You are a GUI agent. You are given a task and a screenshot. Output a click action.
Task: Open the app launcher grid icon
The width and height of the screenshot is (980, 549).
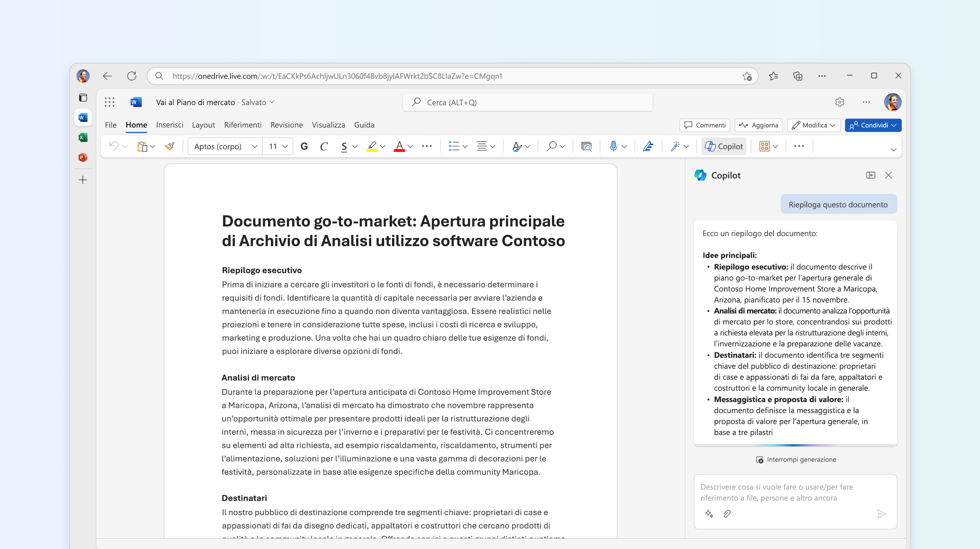point(109,102)
